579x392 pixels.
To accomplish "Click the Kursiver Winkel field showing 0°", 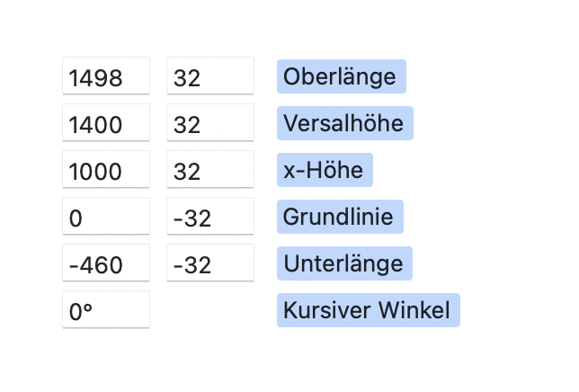I will tap(105, 310).
